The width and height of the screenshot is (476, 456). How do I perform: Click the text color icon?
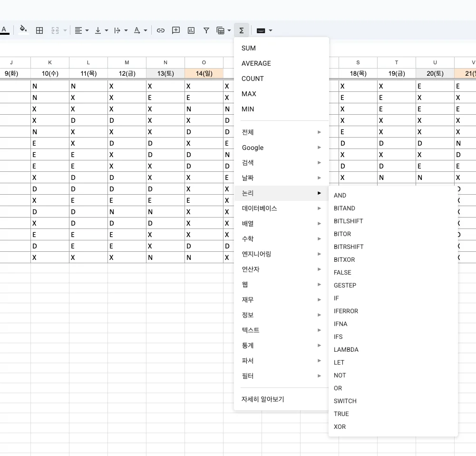4,30
